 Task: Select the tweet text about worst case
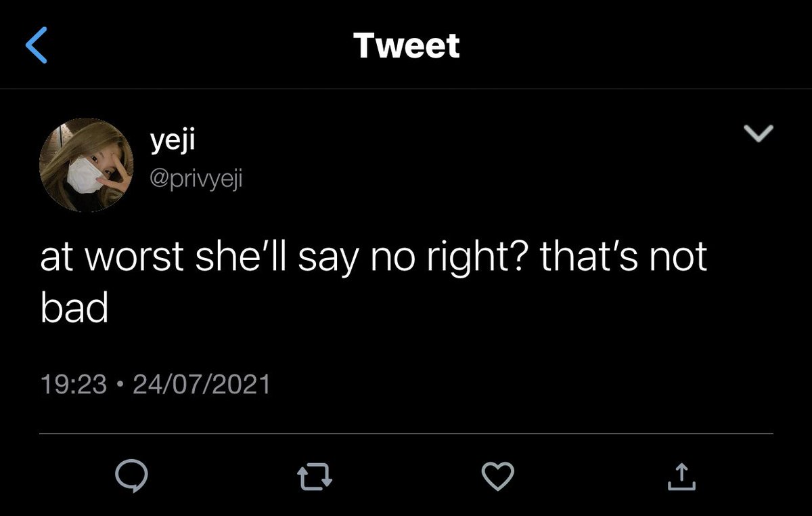point(374,284)
